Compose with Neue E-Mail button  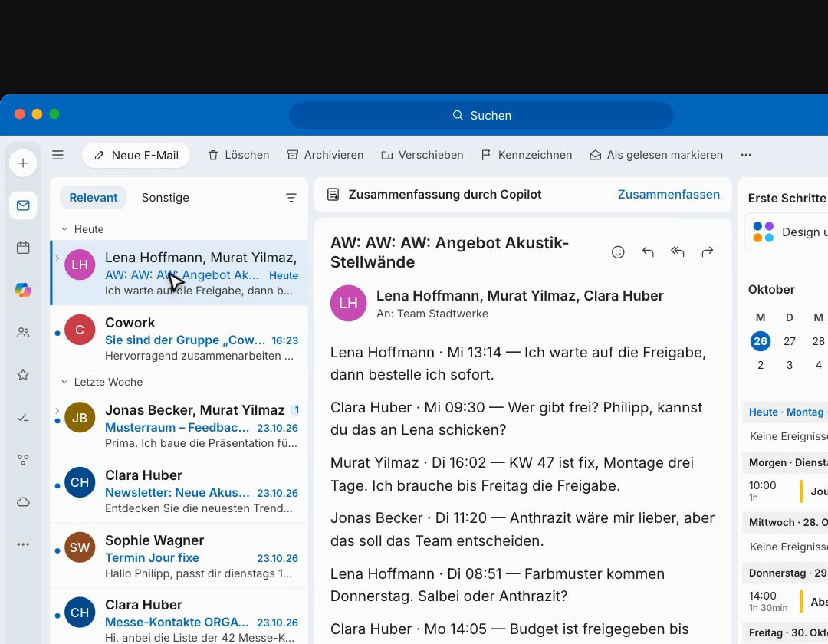136,155
